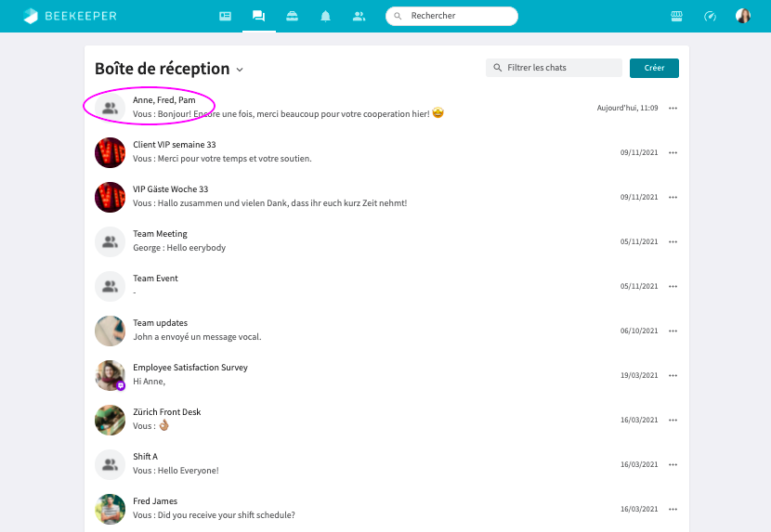Open the news stream icon in top bar

[225, 16]
